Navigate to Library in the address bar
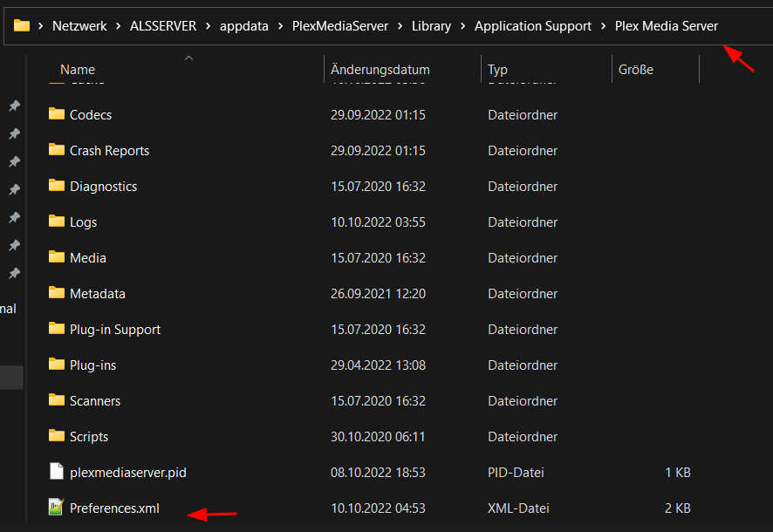The image size is (773, 532). pyautogui.click(x=431, y=26)
